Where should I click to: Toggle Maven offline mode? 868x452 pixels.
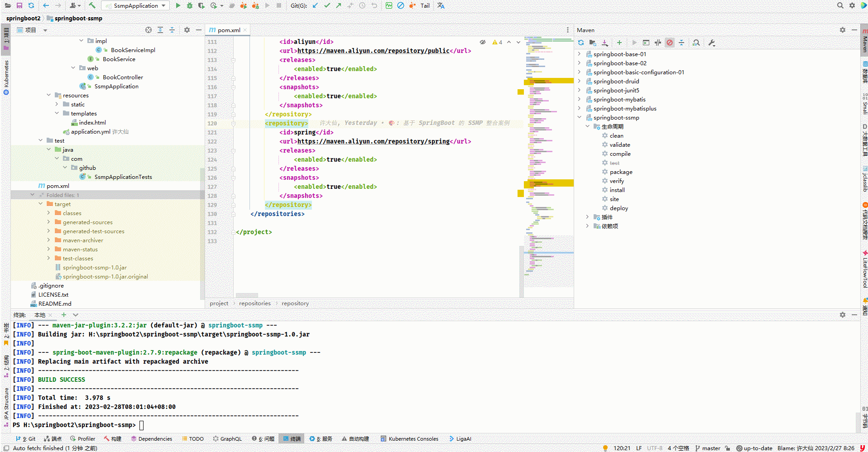pos(658,43)
